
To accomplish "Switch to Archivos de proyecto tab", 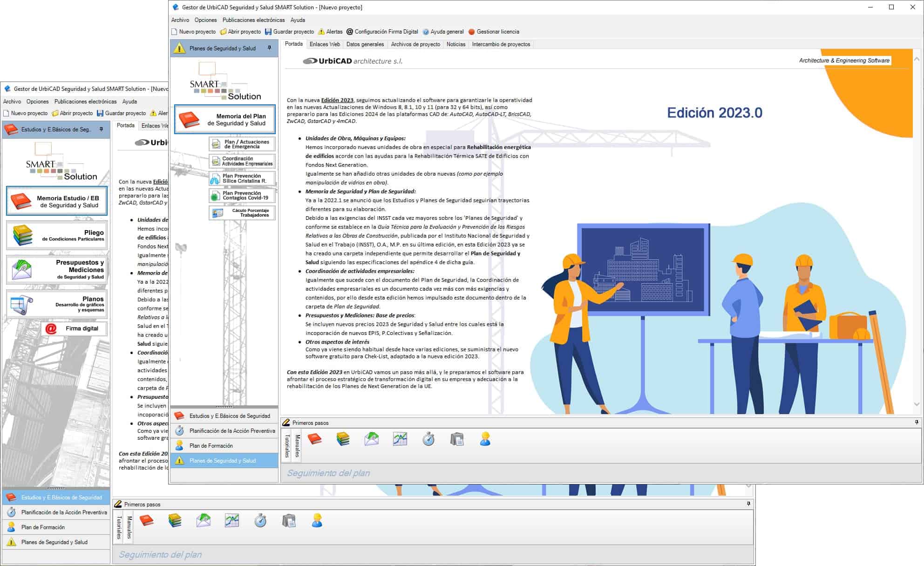I will (415, 44).
